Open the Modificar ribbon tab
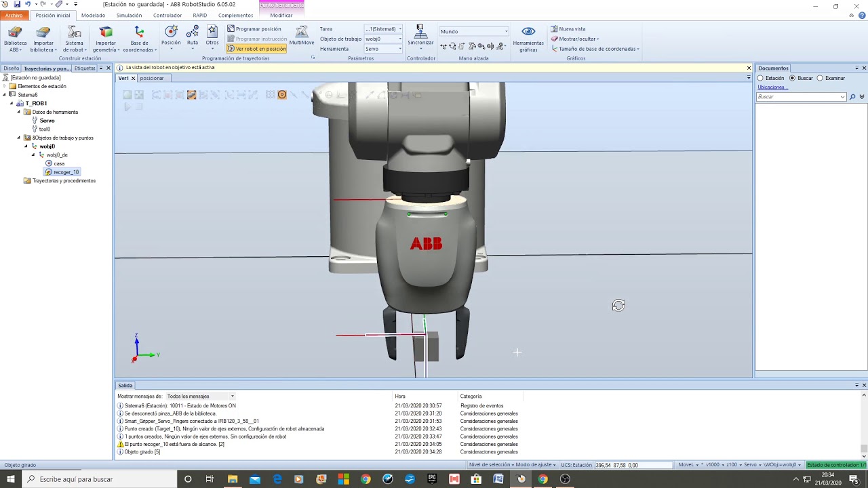The width and height of the screenshot is (868, 488). point(281,15)
